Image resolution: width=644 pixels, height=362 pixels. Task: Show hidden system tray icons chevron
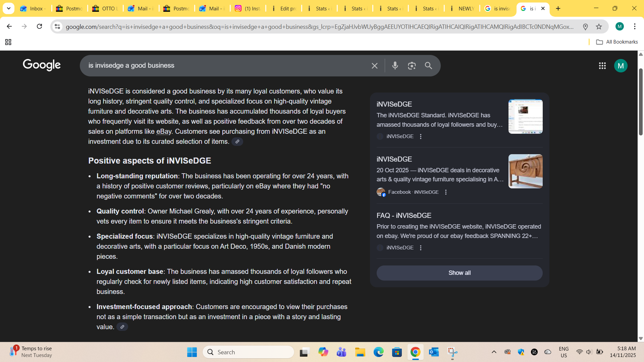point(494,352)
